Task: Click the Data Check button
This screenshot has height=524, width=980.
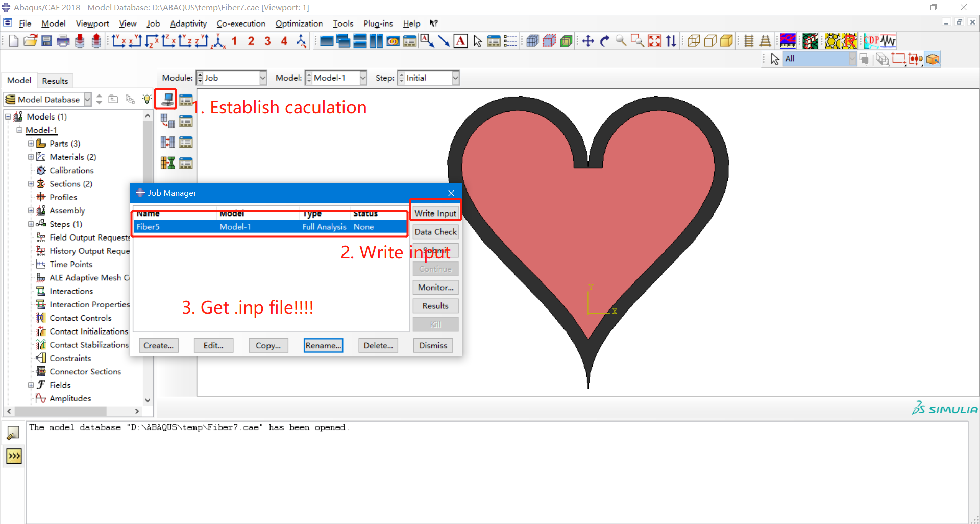Action: click(435, 232)
